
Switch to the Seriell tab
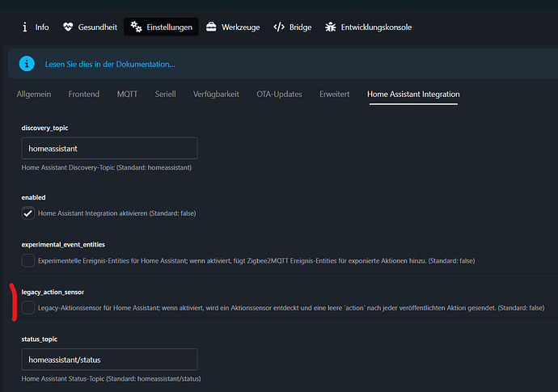click(x=166, y=95)
